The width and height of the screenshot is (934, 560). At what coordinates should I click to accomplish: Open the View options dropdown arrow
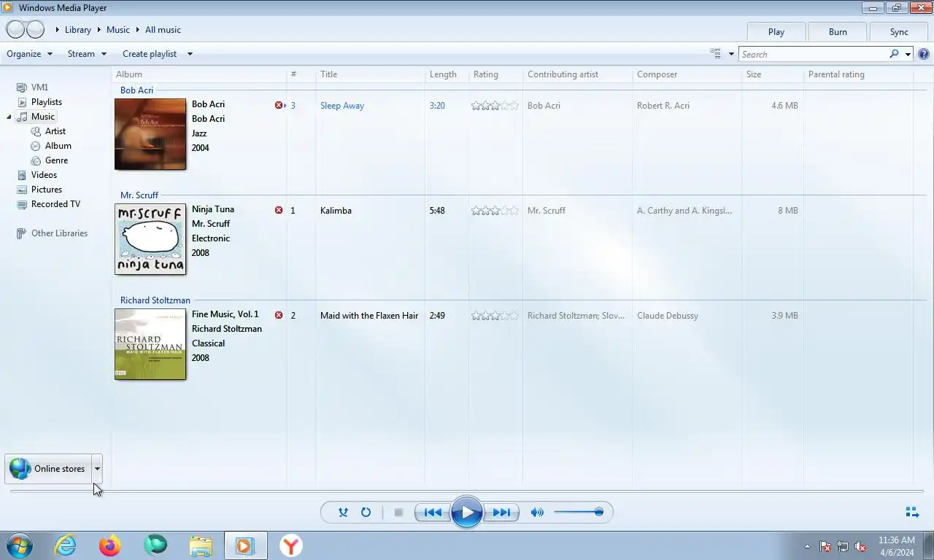731,54
